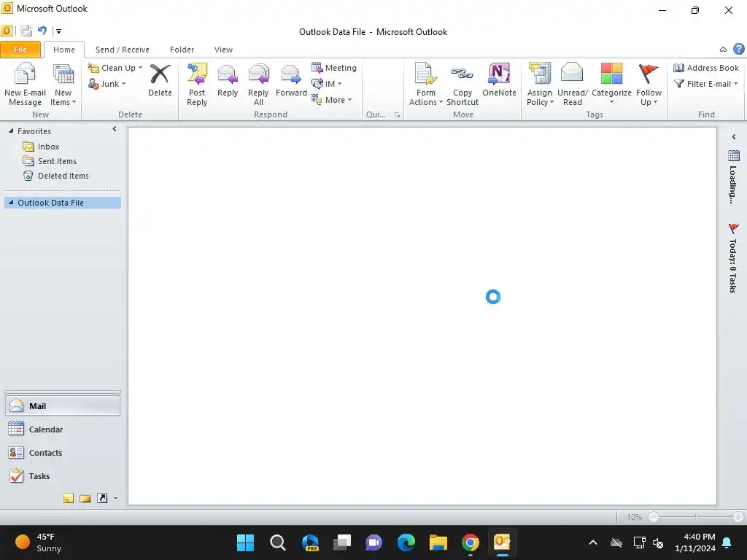The width and height of the screenshot is (747, 560).
Task: Open the Quick Steps dialog launcher
Action: (398, 114)
